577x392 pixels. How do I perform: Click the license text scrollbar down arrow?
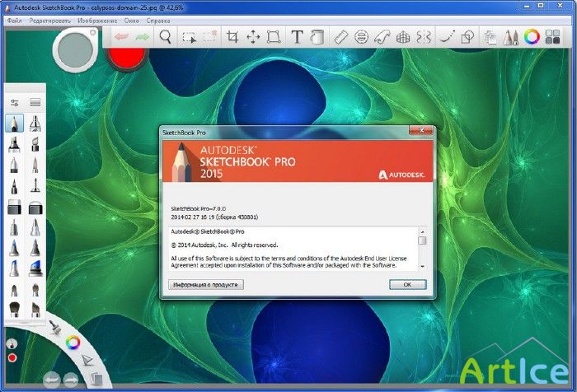(x=422, y=266)
